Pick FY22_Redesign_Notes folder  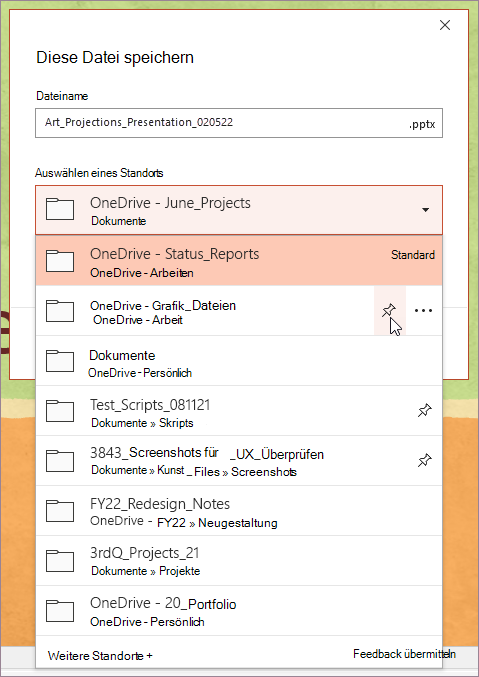tap(239, 510)
